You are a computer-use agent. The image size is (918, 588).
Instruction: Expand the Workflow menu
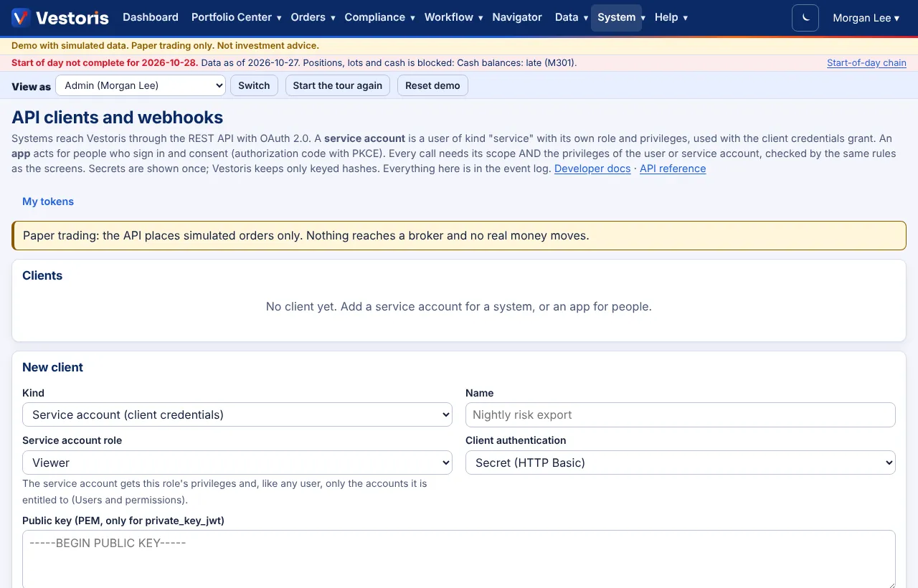click(x=453, y=17)
